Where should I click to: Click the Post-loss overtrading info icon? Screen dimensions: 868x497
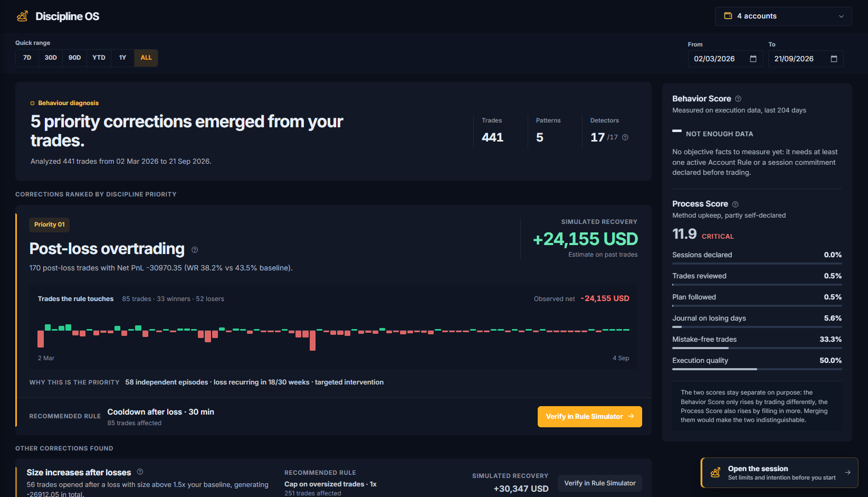tap(194, 250)
